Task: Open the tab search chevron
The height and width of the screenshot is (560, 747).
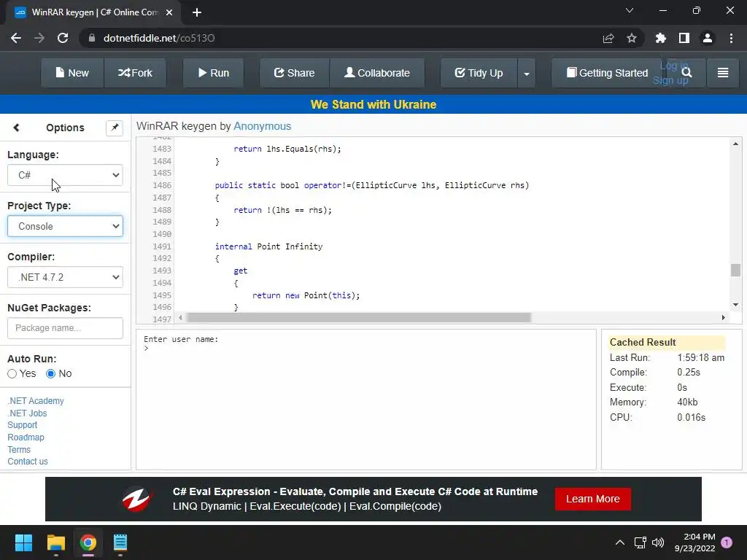Action: click(630, 10)
